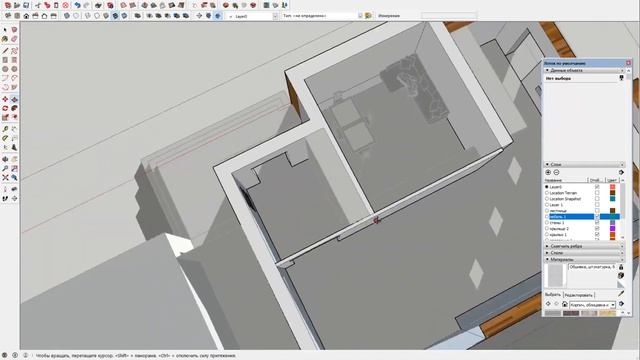
Task: Click the Redo arrow in top toolbar
Action: 86,5
